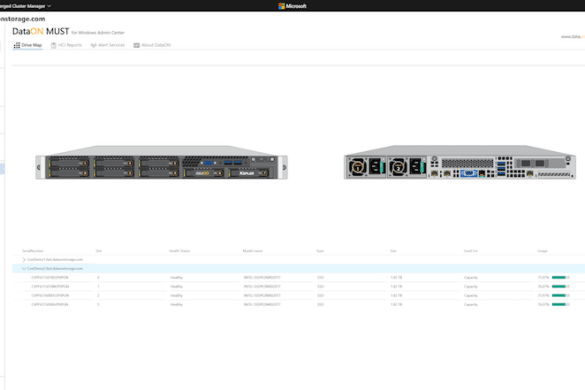This screenshot has width=585, height=390.
Task: Click the previous chassis arrow on front server
Action: point(39,168)
